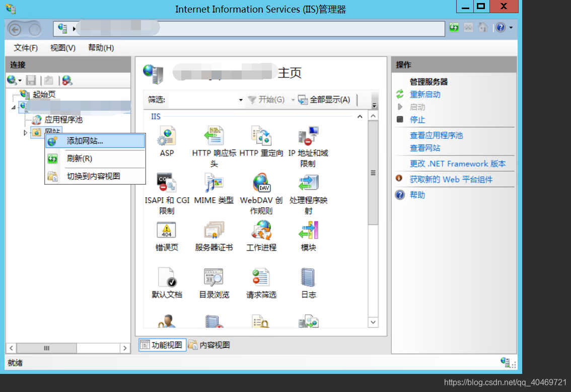Open 错误页 feature icon

167,236
